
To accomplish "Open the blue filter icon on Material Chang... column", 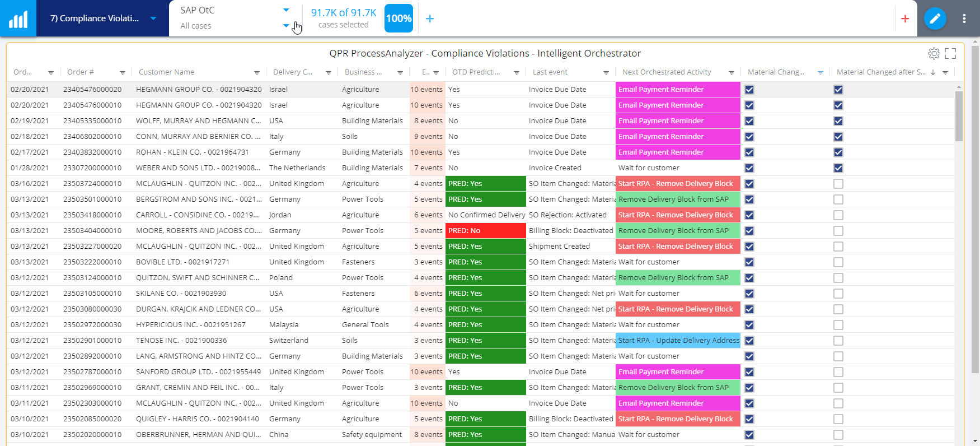I will (820, 73).
